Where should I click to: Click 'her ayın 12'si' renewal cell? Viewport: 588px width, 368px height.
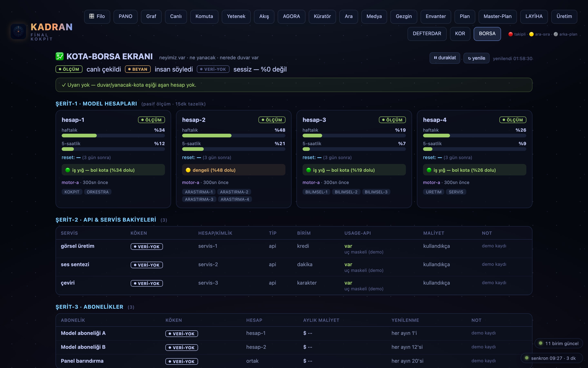click(x=407, y=347)
